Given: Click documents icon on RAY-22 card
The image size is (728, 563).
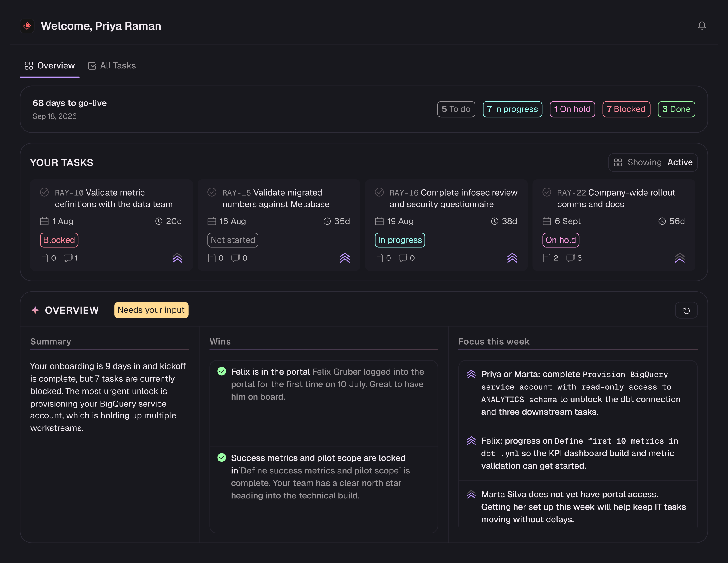Looking at the screenshot, I should pyautogui.click(x=547, y=258).
